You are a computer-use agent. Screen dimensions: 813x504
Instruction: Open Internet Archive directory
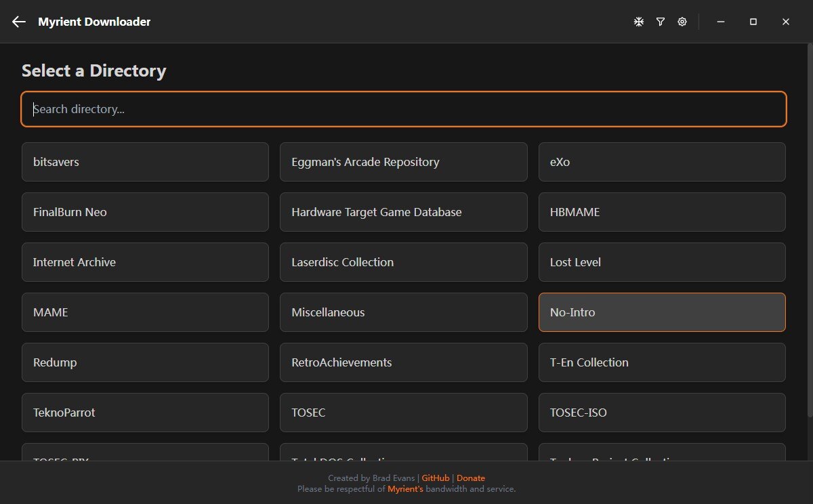click(145, 262)
